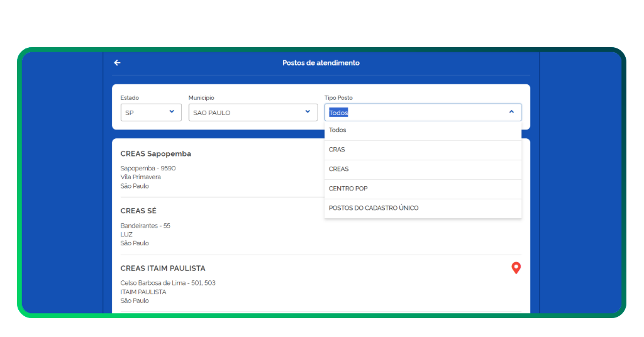The width and height of the screenshot is (644, 337).
Task: Collapse Tipo Posto list via its chevron
Action: (511, 112)
